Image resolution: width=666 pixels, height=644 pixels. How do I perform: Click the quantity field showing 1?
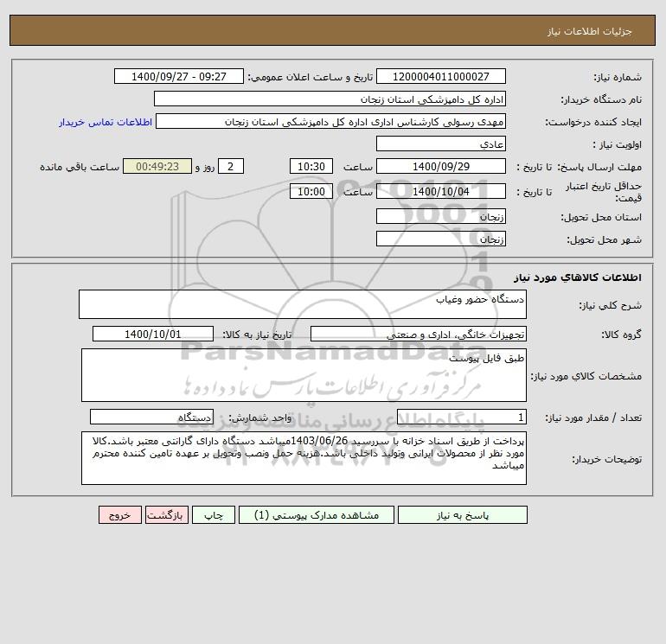462,418
